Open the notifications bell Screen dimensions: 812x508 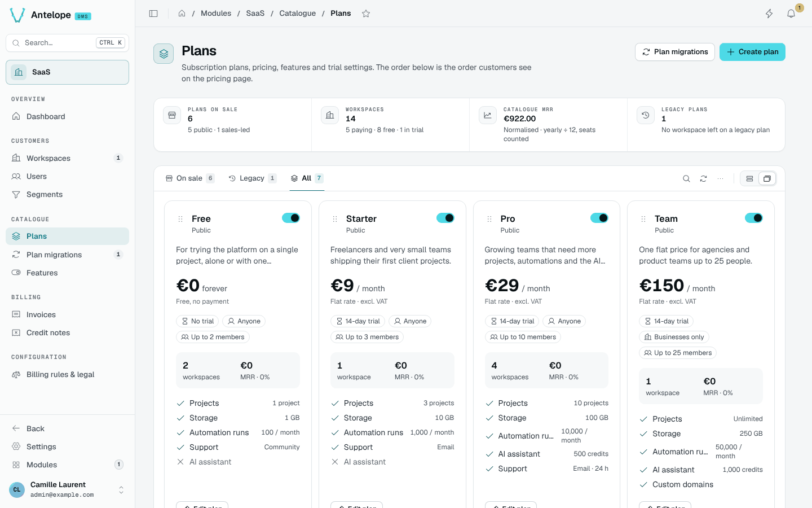[791, 14]
